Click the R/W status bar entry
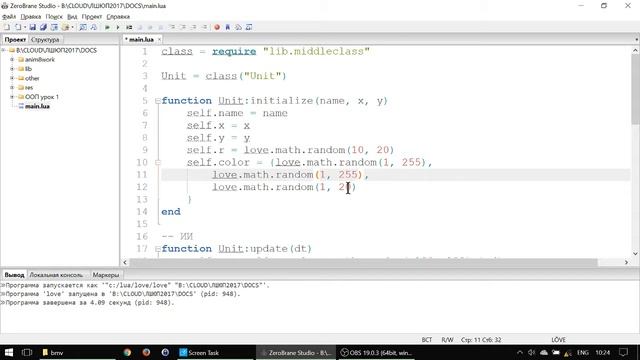This screenshot has width=640, height=360. [447, 340]
